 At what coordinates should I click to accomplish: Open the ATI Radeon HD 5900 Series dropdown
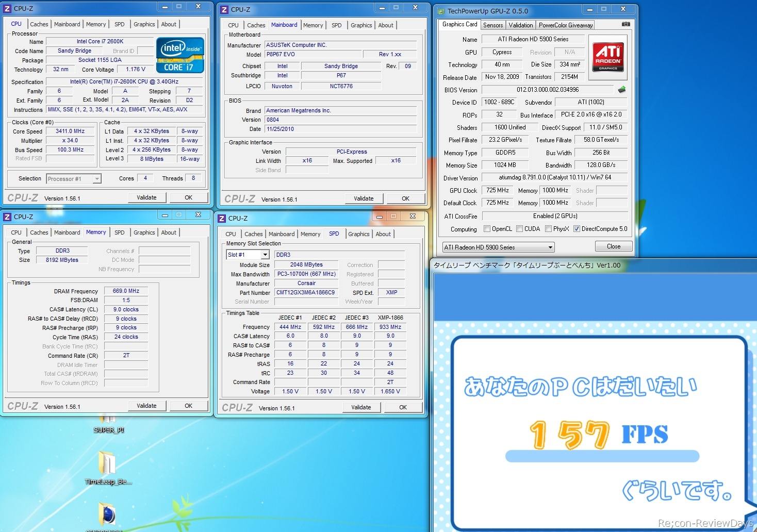pyautogui.click(x=498, y=247)
